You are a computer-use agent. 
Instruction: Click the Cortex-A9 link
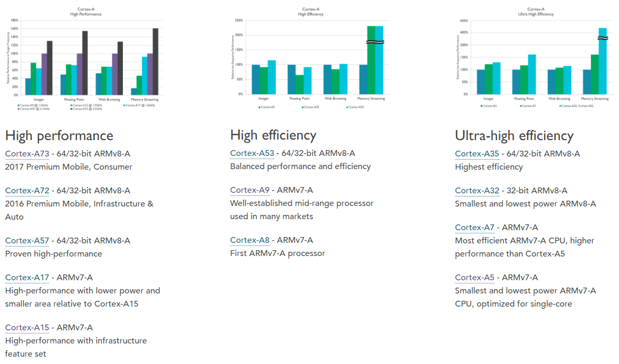tap(249, 190)
